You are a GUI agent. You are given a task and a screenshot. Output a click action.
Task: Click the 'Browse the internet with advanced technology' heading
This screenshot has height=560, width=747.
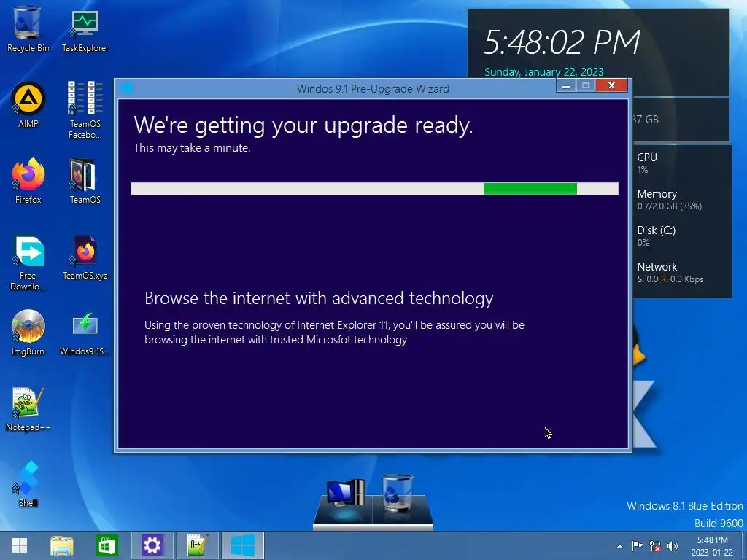[319, 298]
